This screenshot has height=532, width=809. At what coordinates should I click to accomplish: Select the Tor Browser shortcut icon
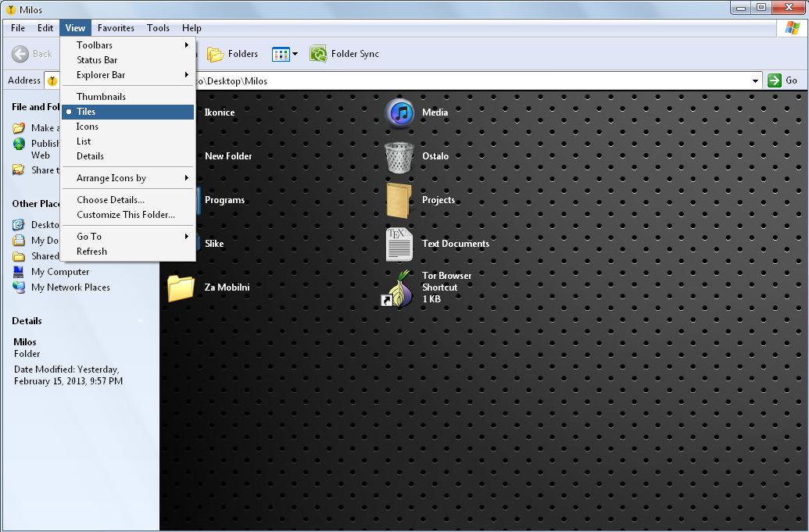397,287
